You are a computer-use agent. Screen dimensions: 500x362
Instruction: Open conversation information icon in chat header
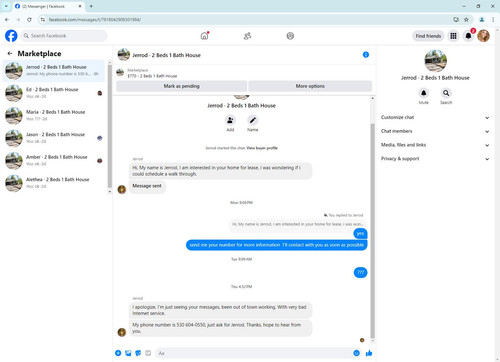tap(366, 55)
